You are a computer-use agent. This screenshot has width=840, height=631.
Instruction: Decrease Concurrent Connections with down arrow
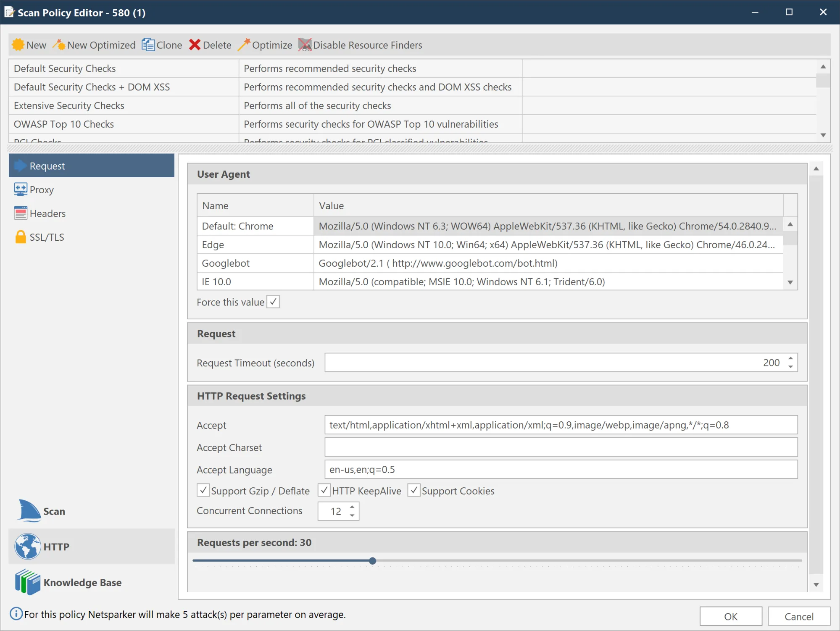tap(352, 515)
